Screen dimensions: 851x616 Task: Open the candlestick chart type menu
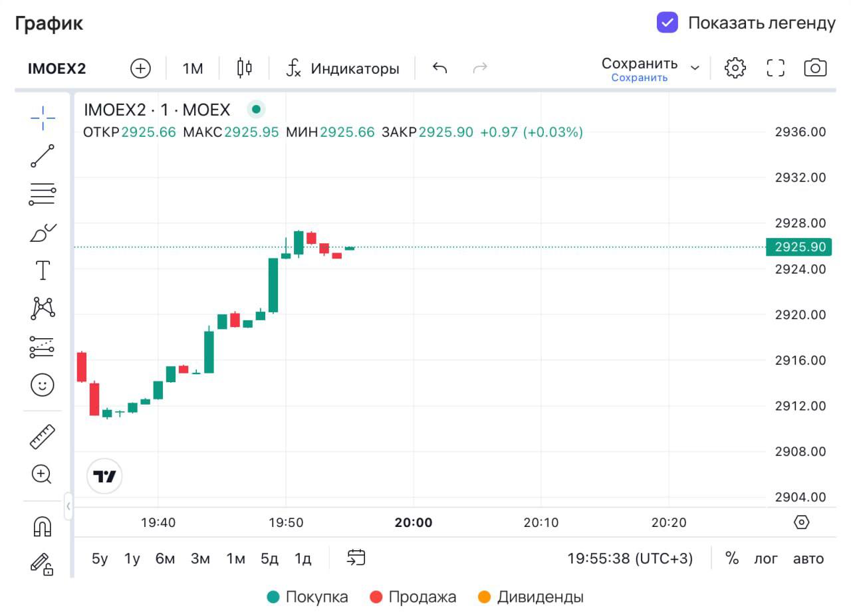244,68
